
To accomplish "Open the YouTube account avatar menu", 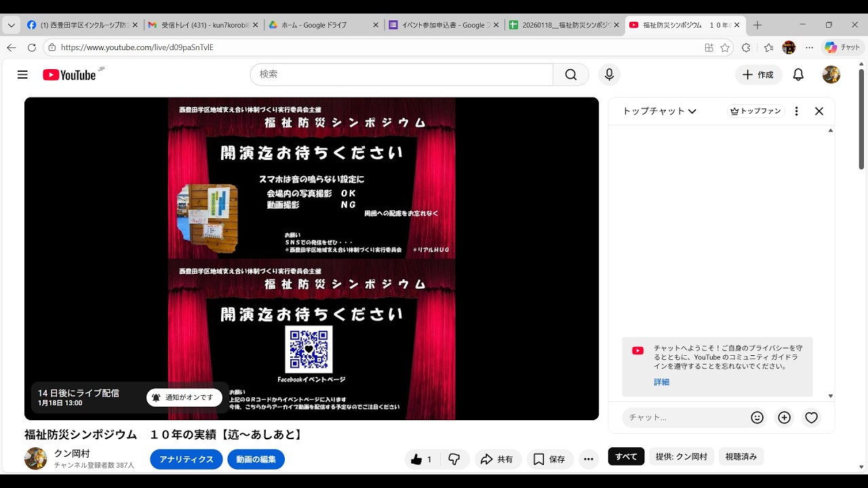I will point(831,75).
